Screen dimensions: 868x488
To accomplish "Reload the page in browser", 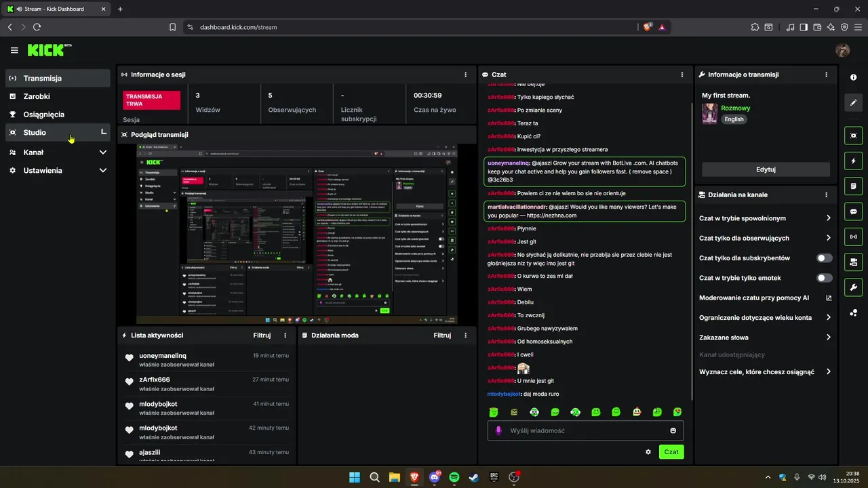I will 37,27.
